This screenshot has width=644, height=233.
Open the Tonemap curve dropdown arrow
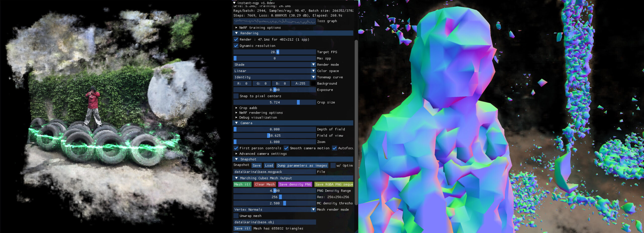tap(313, 77)
